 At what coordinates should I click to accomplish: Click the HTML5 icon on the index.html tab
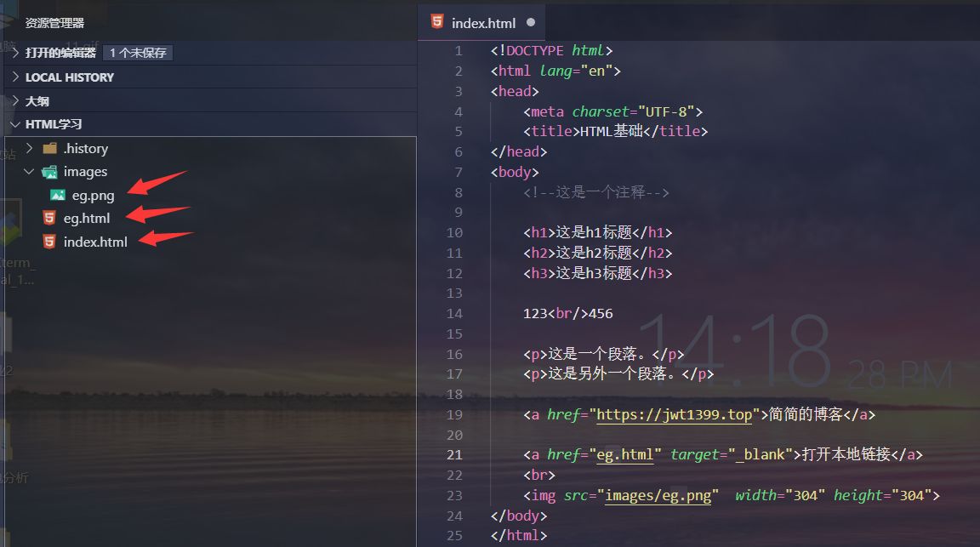tap(437, 23)
